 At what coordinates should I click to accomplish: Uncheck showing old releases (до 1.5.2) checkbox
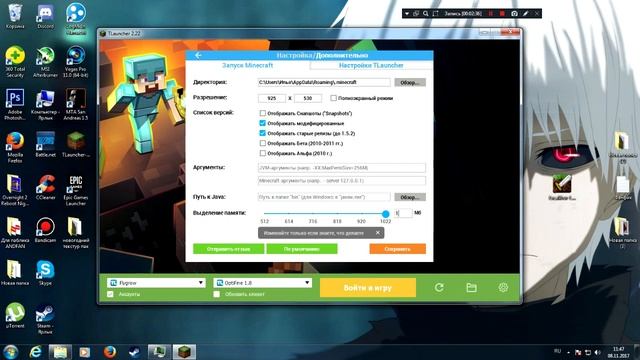coord(262,133)
